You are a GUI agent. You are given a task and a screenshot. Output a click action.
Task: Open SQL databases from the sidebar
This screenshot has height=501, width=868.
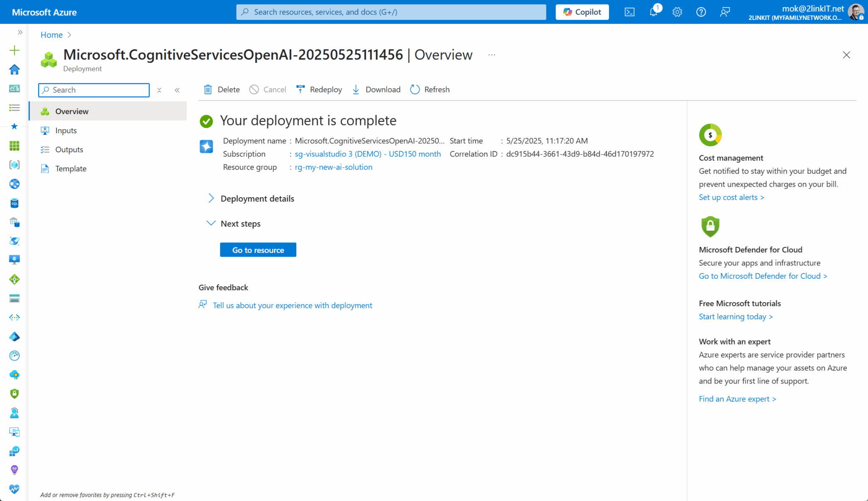(14, 203)
